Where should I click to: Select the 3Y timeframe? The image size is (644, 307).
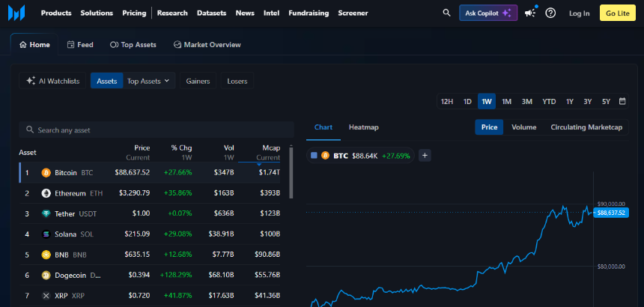point(588,101)
